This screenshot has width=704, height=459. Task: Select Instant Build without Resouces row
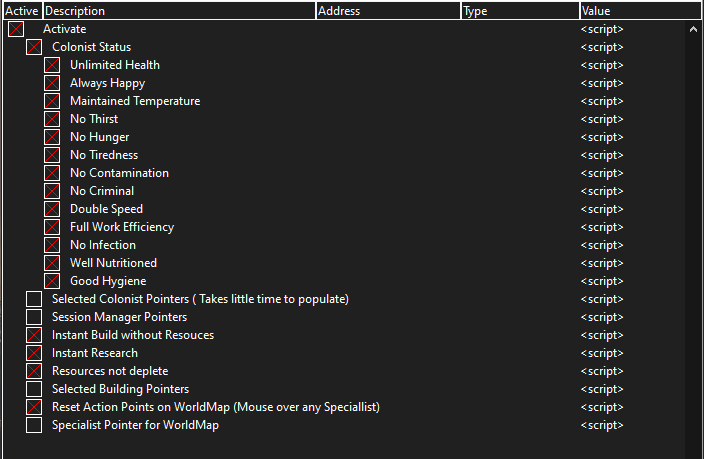tap(133, 335)
